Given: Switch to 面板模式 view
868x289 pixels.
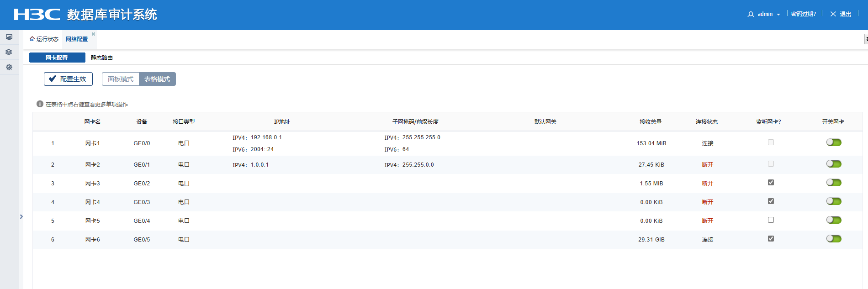Looking at the screenshot, I should (121, 79).
